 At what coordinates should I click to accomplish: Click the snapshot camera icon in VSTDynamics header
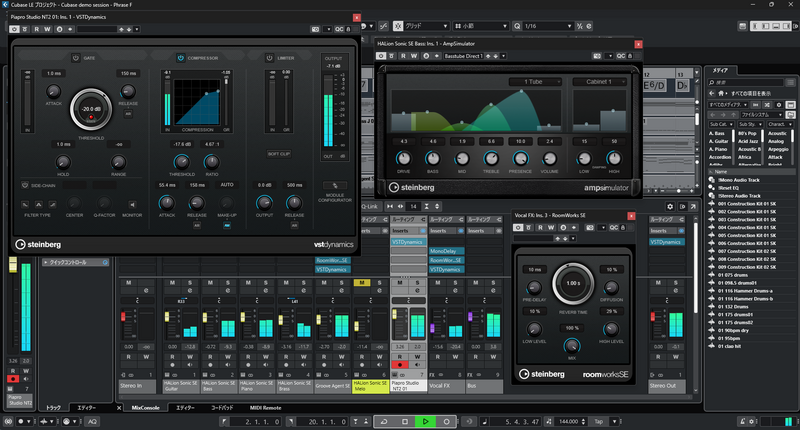[315, 29]
